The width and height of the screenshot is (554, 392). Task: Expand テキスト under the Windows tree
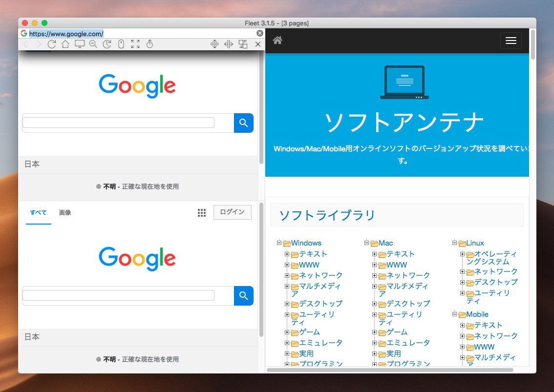[287, 254]
